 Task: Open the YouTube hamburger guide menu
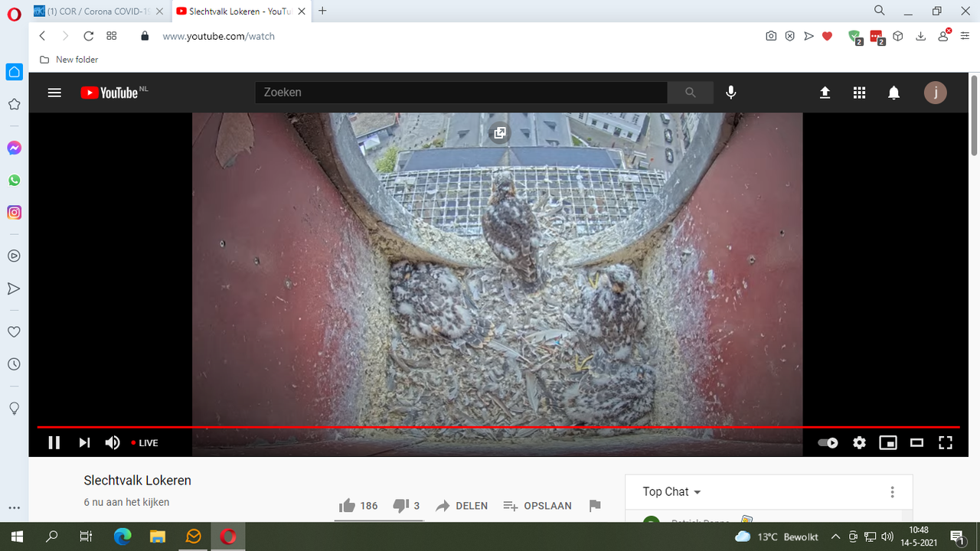click(54, 93)
